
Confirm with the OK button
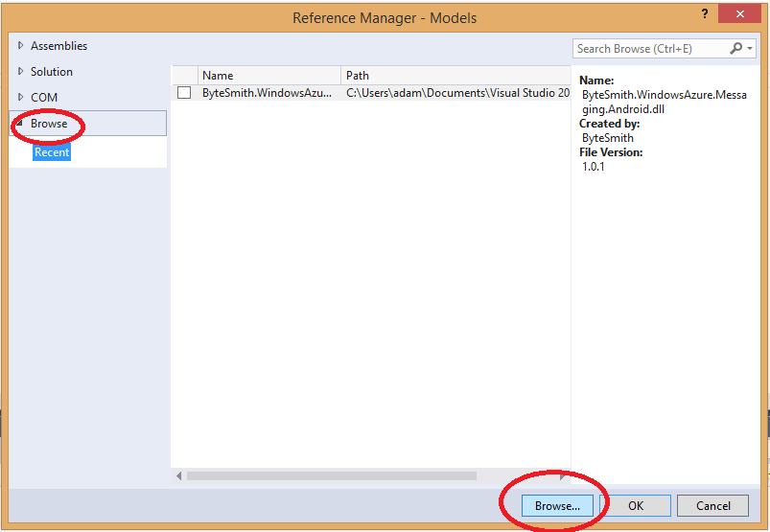point(635,505)
